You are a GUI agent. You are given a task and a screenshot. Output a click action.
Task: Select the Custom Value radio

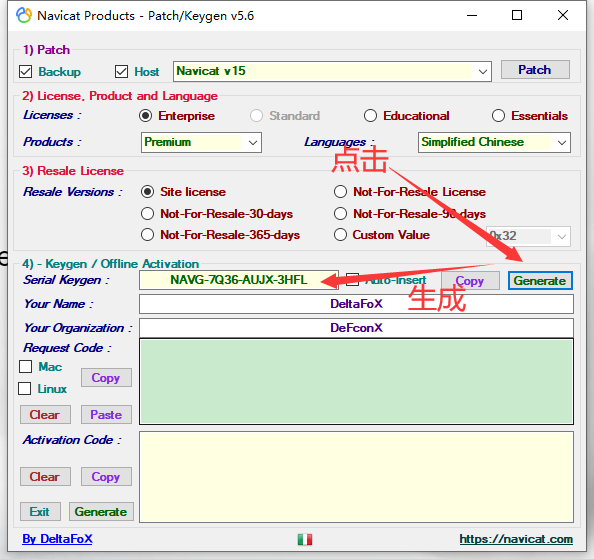click(x=340, y=235)
